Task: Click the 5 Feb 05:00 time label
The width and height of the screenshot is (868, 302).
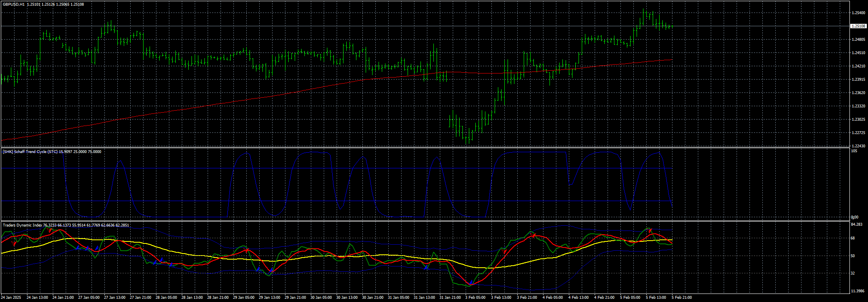Action: point(630,298)
